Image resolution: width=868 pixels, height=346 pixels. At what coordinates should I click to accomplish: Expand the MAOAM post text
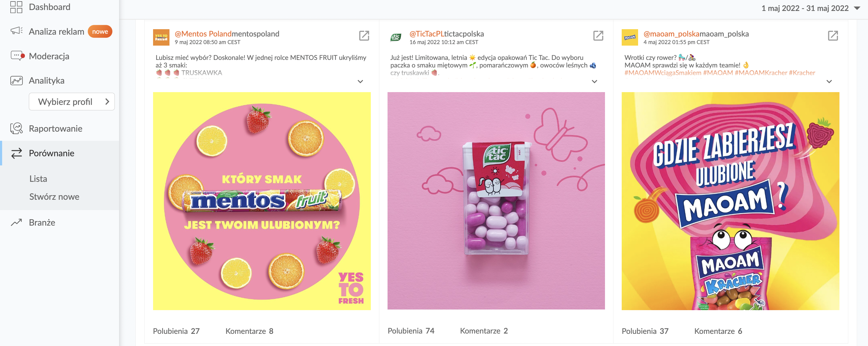pyautogui.click(x=829, y=81)
